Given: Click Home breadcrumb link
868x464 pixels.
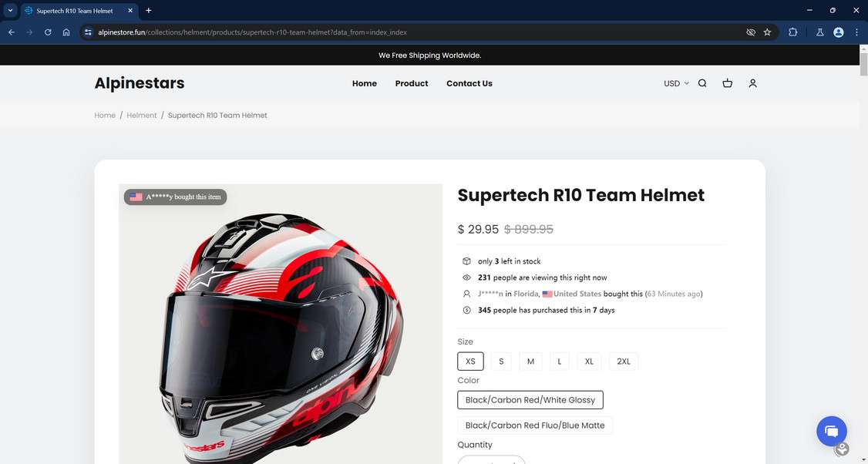Looking at the screenshot, I should tap(105, 115).
